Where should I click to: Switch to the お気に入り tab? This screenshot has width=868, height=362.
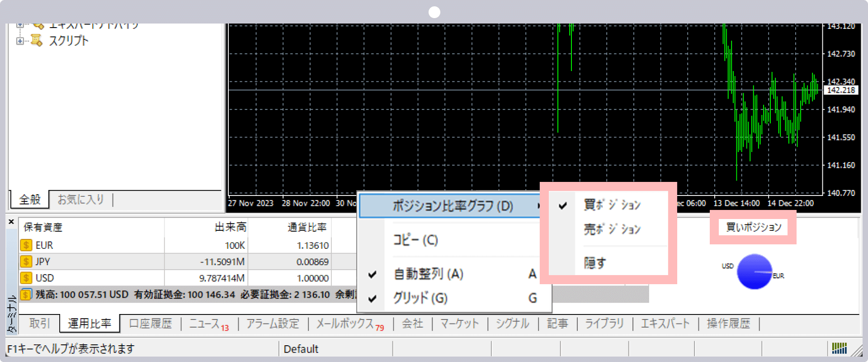[x=81, y=200]
